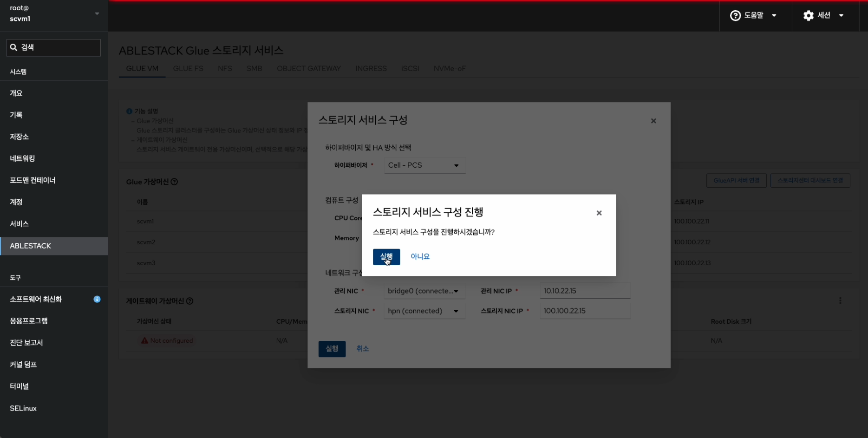Click 아니요 to decline configuration
This screenshot has width=868, height=438.
420,256
